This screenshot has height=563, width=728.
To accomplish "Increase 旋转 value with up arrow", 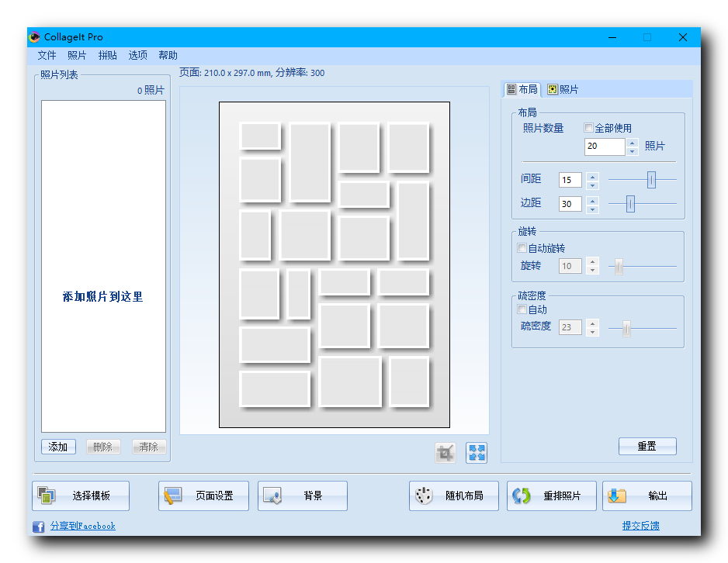I will 592,261.
